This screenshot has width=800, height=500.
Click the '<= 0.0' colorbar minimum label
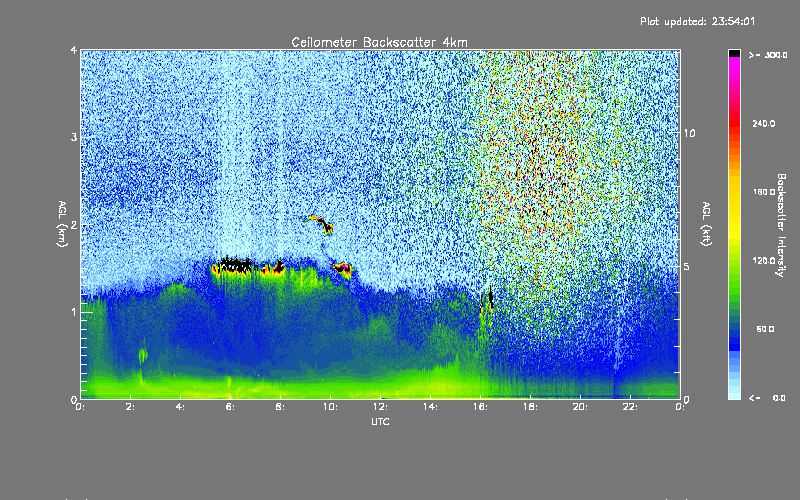(x=767, y=398)
